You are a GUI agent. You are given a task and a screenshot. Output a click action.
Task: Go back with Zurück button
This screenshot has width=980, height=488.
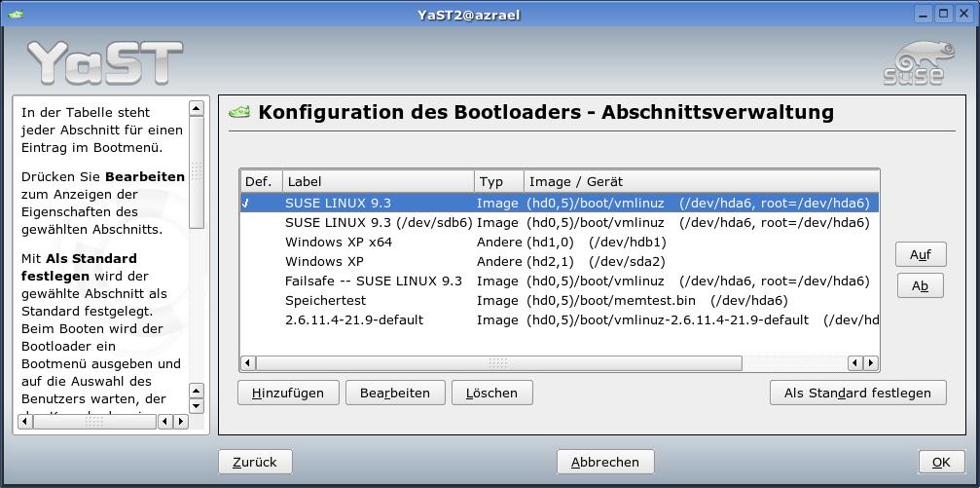pos(255,463)
